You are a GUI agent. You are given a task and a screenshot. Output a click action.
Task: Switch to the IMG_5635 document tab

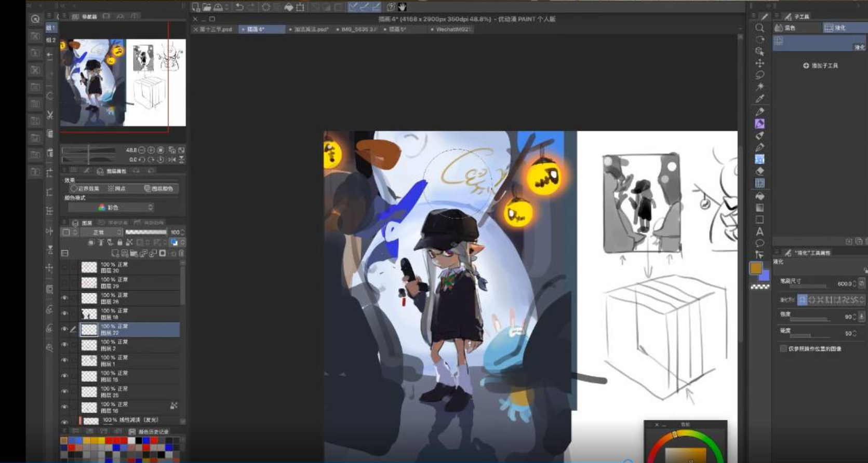(356, 30)
